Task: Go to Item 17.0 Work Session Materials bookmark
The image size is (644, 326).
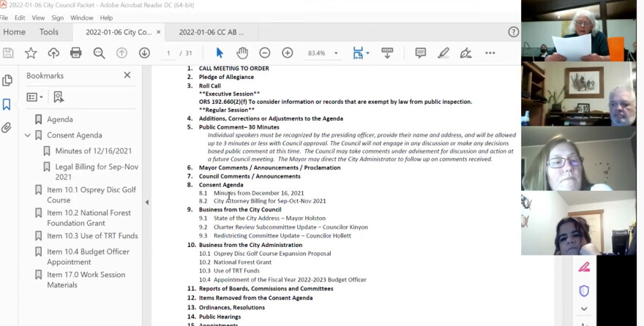Action: (86, 280)
